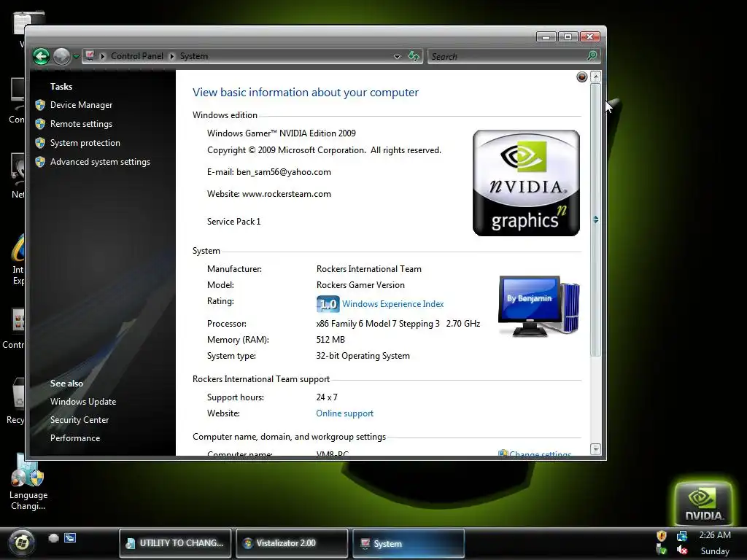Select the Language Changi... desktop icon
Viewport: 747px width, 560px height.
pyautogui.click(x=28, y=483)
